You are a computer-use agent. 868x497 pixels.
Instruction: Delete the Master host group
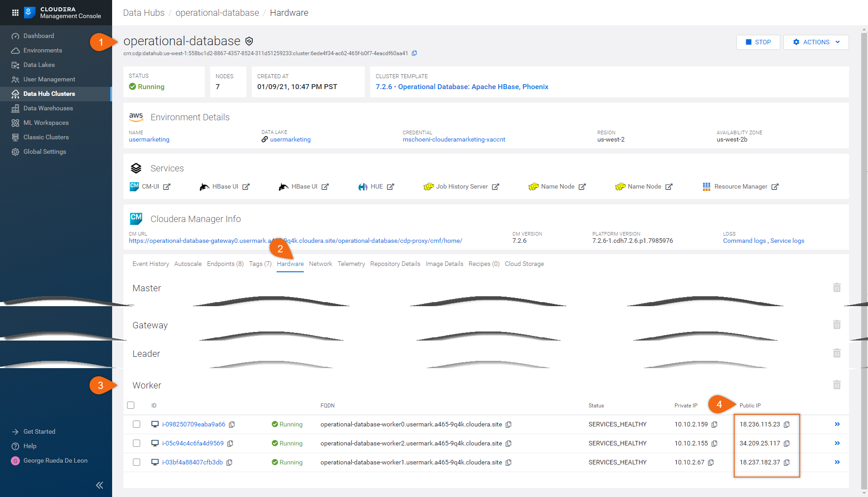[x=837, y=288]
